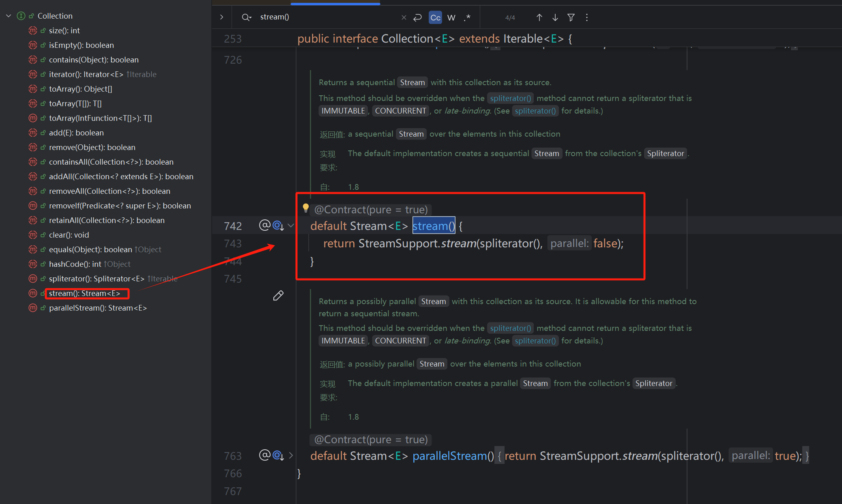Click the first spliterator() doc link
The width and height of the screenshot is (842, 504).
[510, 98]
